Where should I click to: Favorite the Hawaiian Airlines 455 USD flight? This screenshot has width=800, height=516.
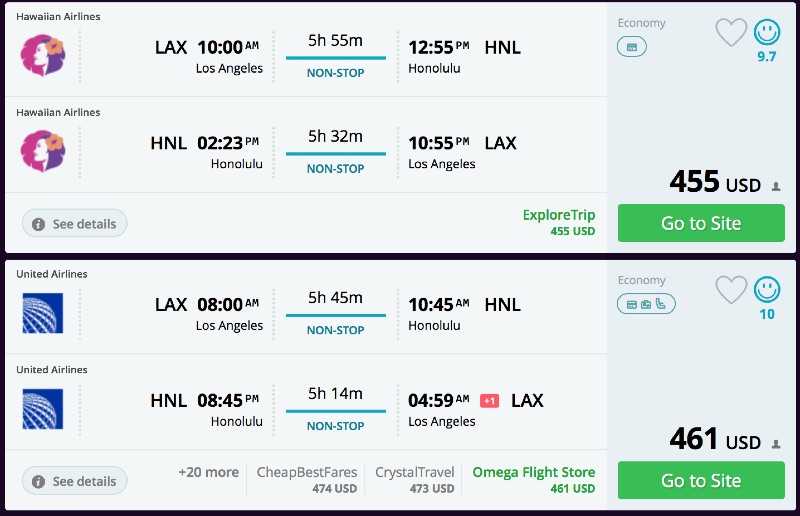[731, 33]
